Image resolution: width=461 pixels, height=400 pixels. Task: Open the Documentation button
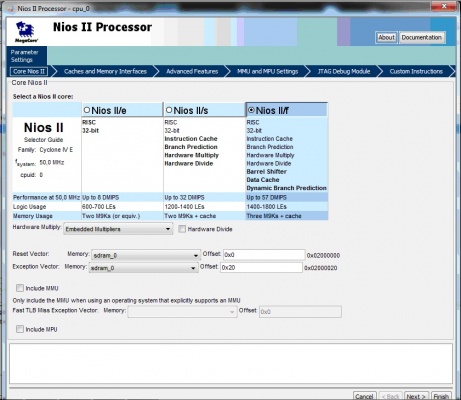[422, 37]
